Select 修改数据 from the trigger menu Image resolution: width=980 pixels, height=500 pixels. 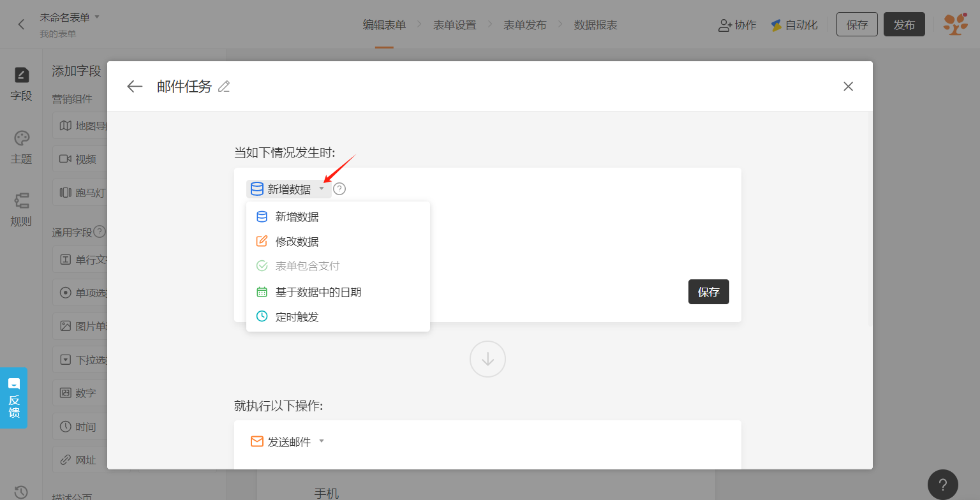297,242
